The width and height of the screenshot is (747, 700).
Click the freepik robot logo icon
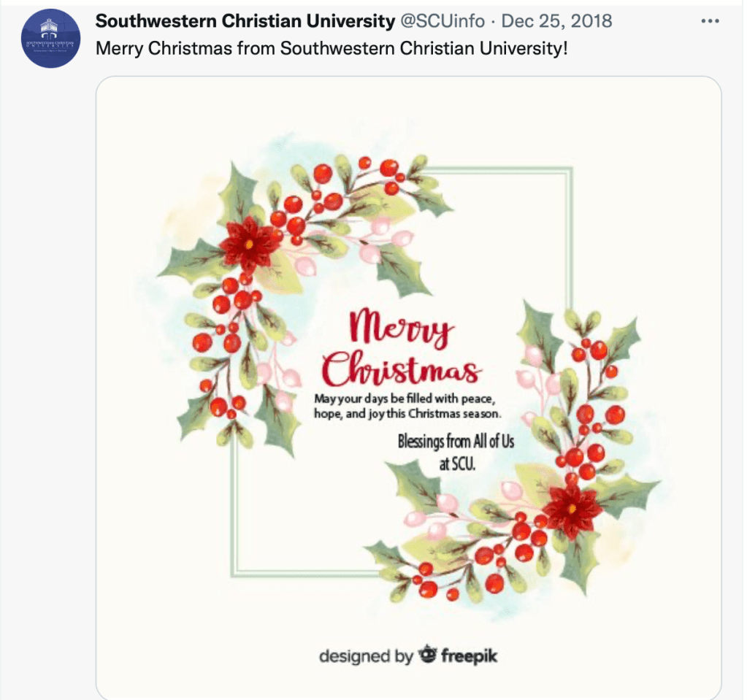[x=427, y=655]
